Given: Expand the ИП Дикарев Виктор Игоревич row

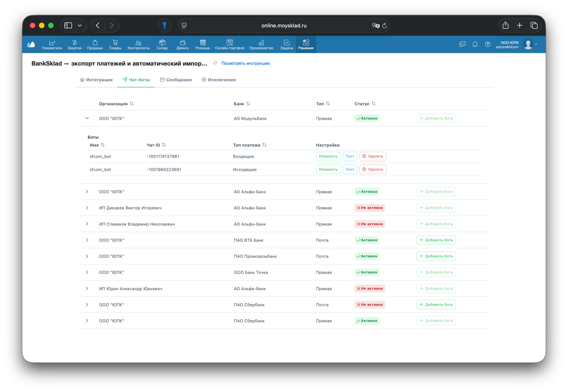Looking at the screenshot, I should [x=87, y=208].
